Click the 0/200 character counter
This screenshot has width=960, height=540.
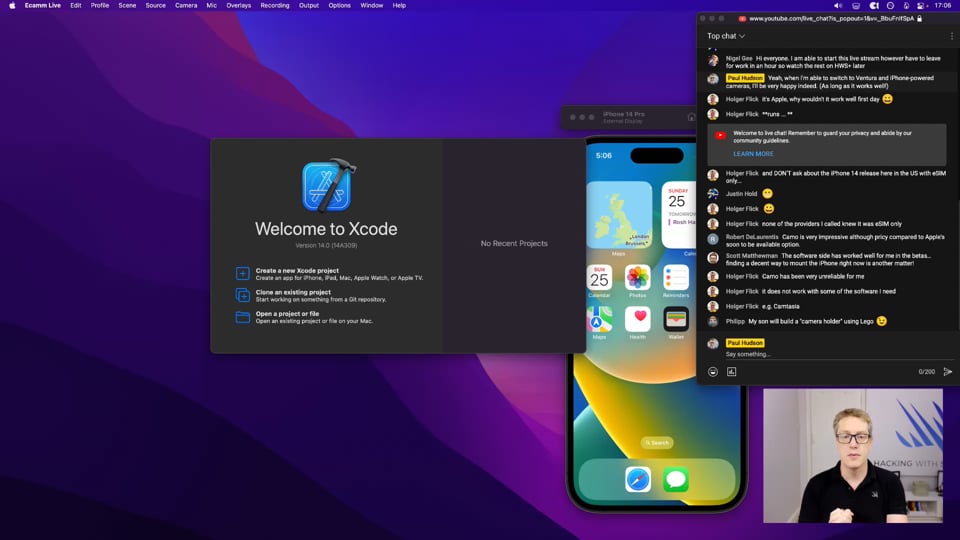926,372
